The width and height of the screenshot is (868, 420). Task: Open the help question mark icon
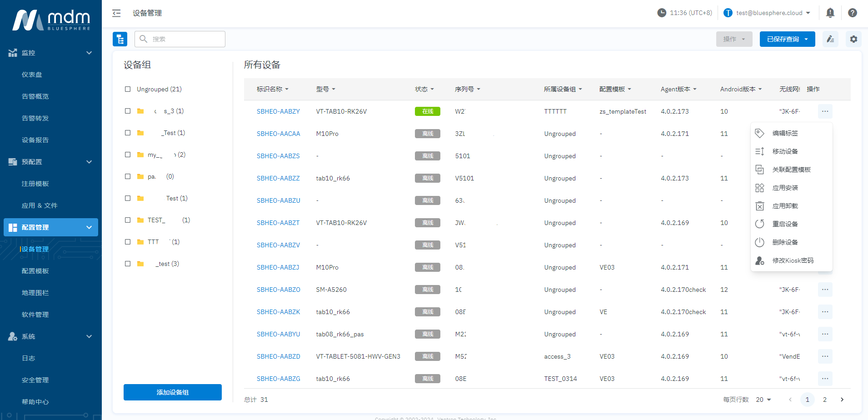(x=852, y=13)
